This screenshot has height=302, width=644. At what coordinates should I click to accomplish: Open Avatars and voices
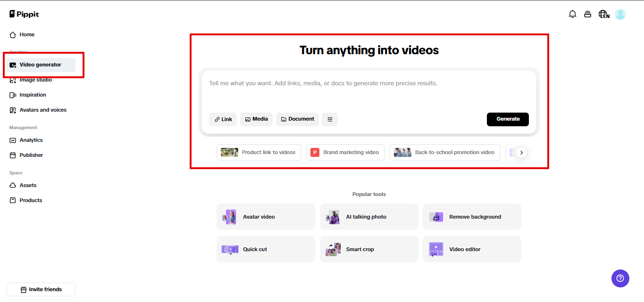[42, 110]
